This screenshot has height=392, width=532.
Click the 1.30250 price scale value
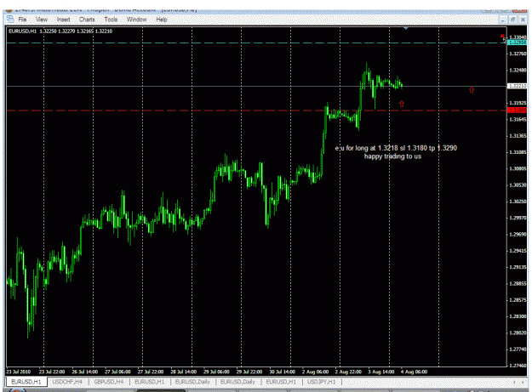[518, 202]
